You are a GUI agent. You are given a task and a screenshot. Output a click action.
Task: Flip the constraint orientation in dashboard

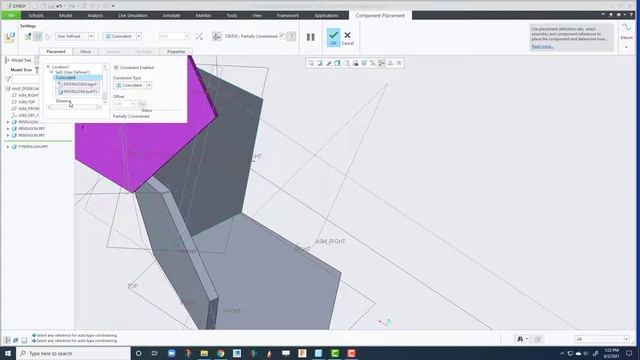199,37
